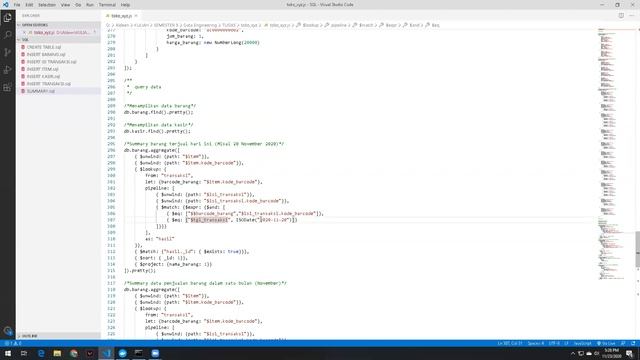Open the Run and Debug view
This screenshot has height=360, width=640.
click(7, 70)
